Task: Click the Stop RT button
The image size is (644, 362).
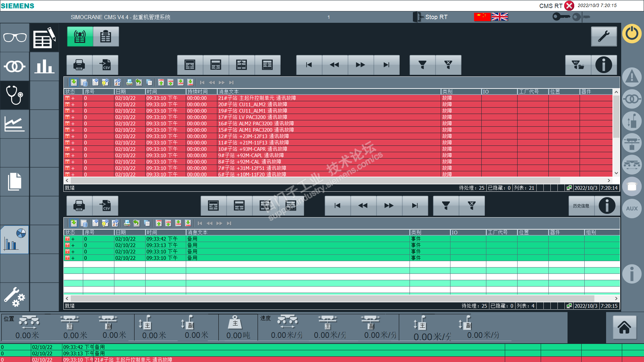Action: (431, 17)
